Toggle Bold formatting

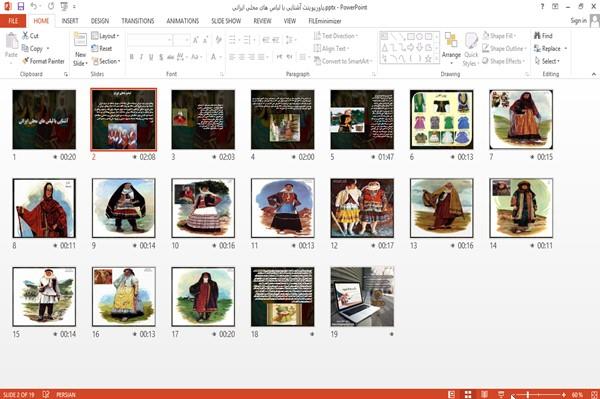(x=132, y=57)
